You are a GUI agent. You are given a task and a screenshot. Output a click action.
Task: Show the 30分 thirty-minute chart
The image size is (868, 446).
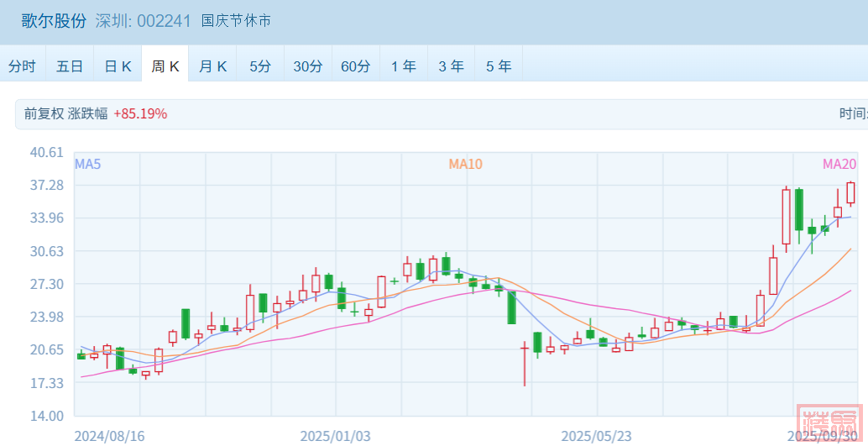(x=308, y=66)
